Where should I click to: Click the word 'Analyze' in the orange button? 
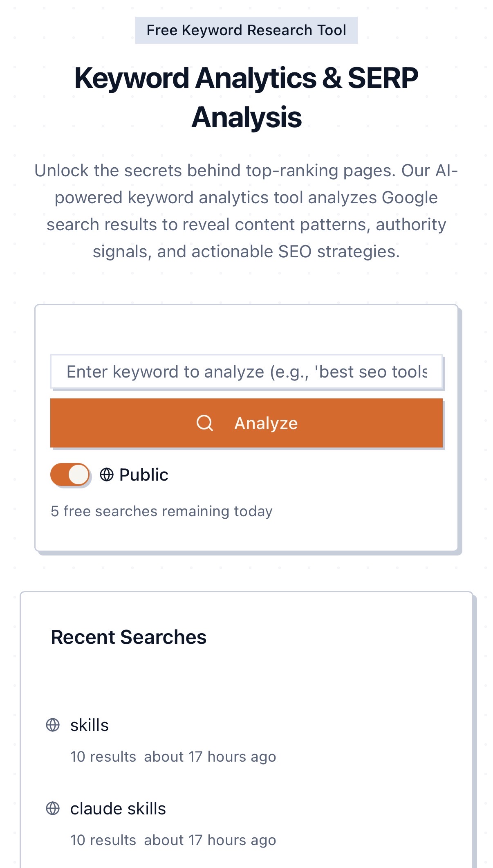pos(266,423)
